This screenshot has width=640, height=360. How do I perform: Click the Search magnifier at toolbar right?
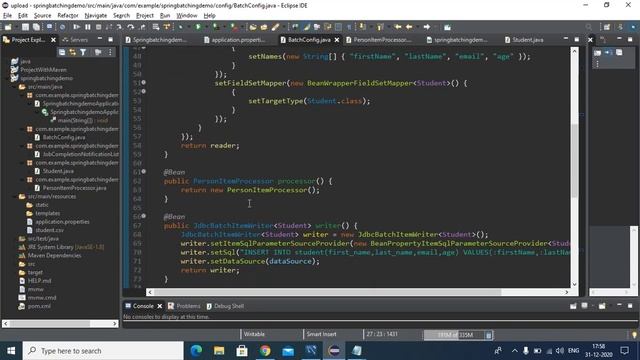click(588, 27)
